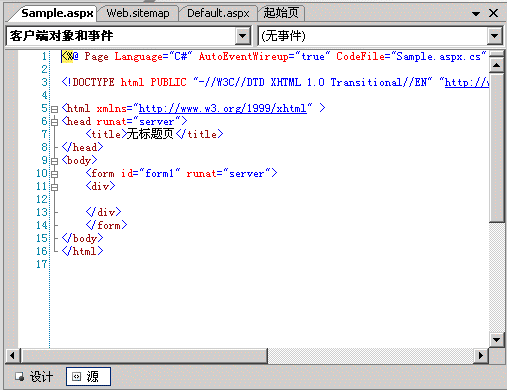Click the horizontal scrollbar thumb
Image resolution: width=507 pixels, height=390 pixels.
[144, 356]
